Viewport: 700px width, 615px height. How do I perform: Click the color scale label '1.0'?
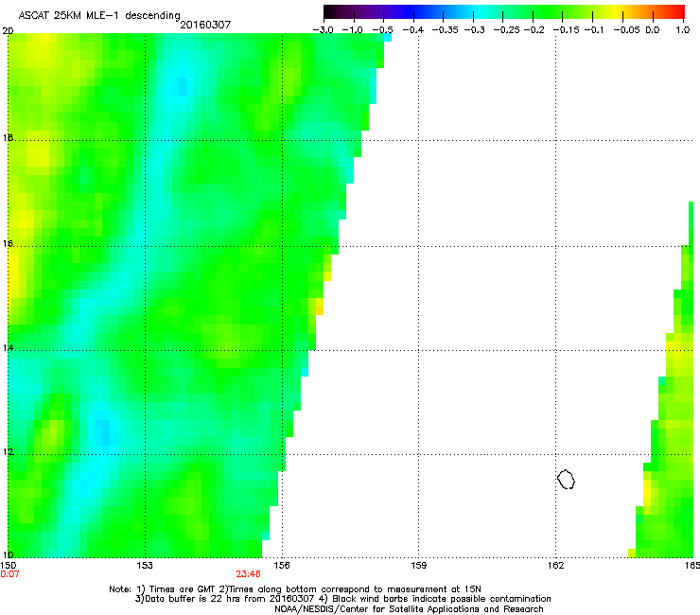(683, 30)
